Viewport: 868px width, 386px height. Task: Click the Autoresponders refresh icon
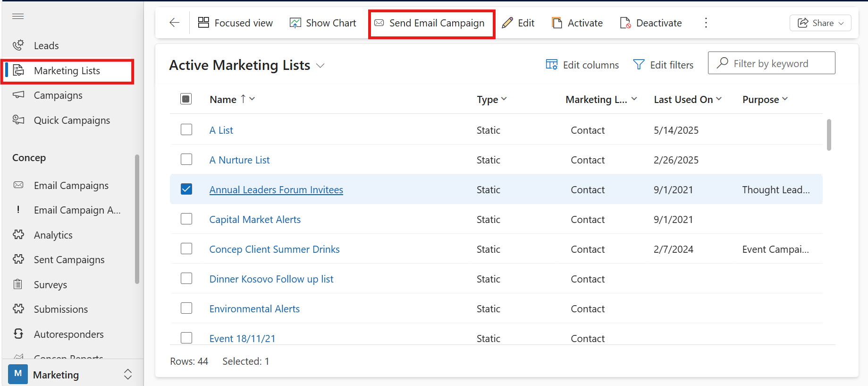tap(18, 334)
